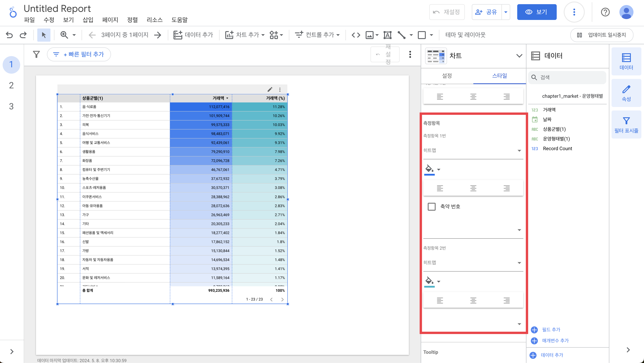This screenshot has height=363, width=644.
Task: Click the embed URL code icon
Action: pos(356,35)
